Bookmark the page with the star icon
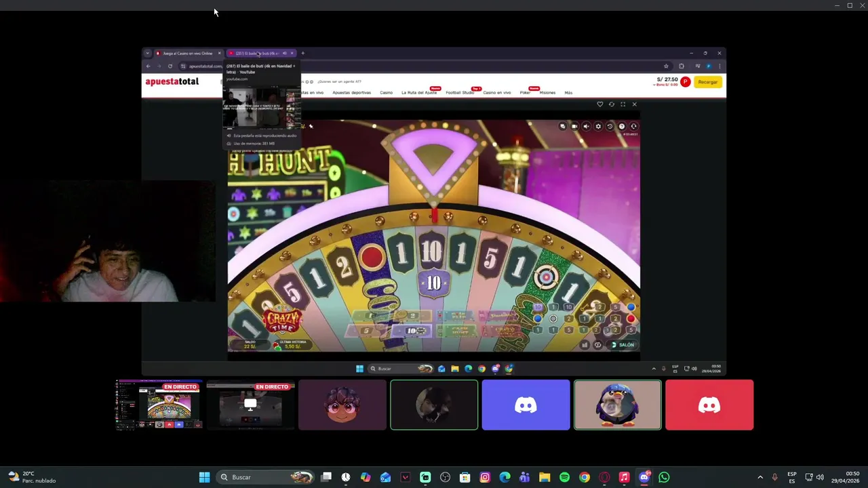Image resolution: width=868 pixels, height=488 pixels. coord(666,66)
